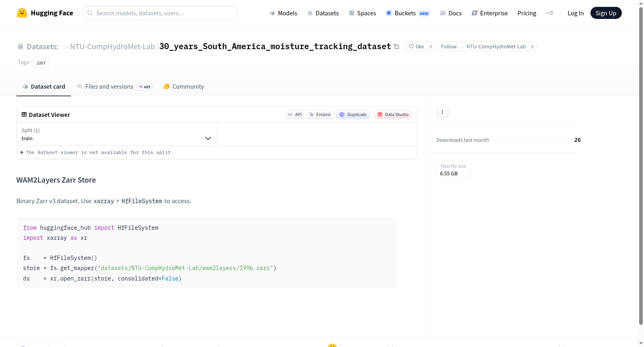Viewport: 644px width, 347px height.
Task: Click the like count 0
Action: tap(431, 46)
